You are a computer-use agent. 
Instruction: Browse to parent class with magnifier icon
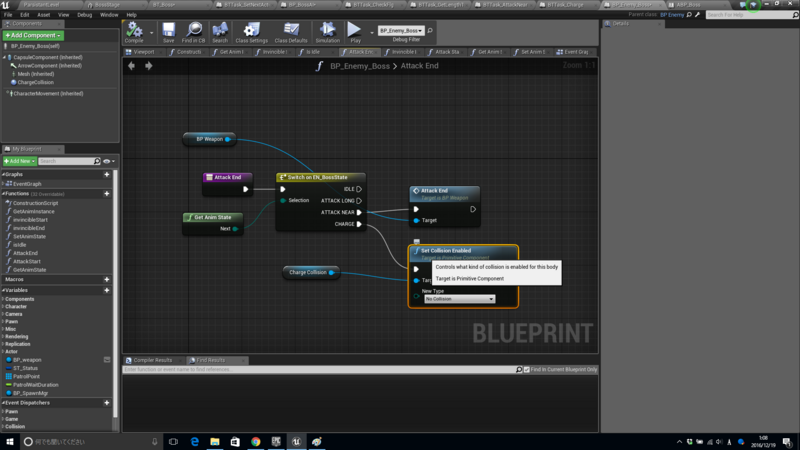(689, 15)
